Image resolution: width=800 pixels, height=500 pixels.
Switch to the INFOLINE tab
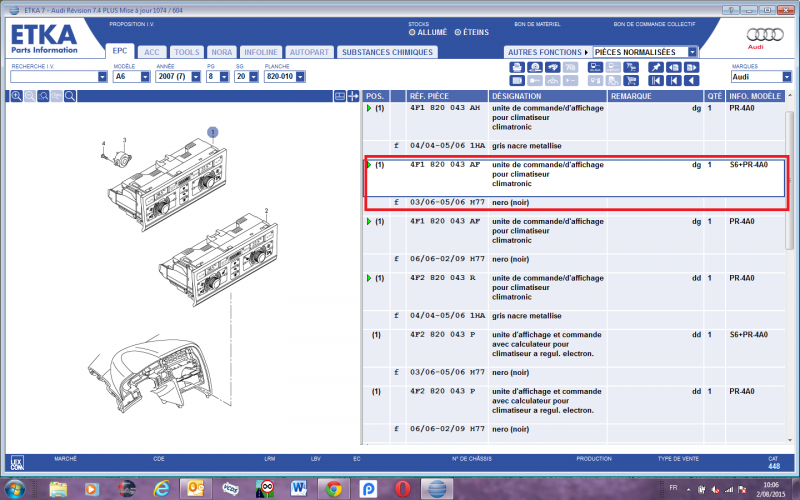click(261, 52)
